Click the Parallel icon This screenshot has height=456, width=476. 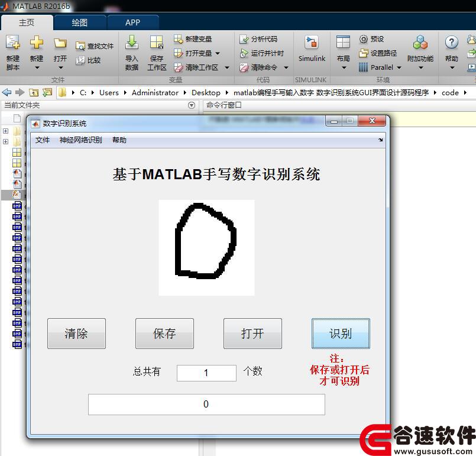click(x=363, y=67)
